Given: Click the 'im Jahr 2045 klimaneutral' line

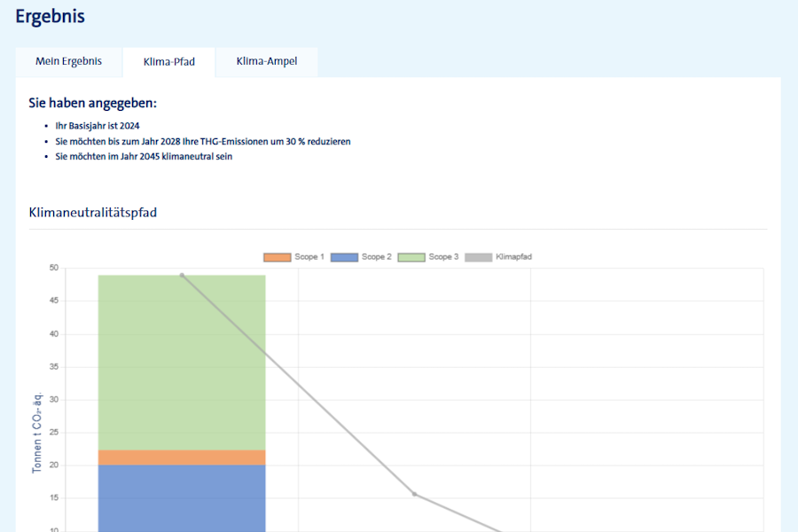Looking at the screenshot, I should (x=144, y=157).
